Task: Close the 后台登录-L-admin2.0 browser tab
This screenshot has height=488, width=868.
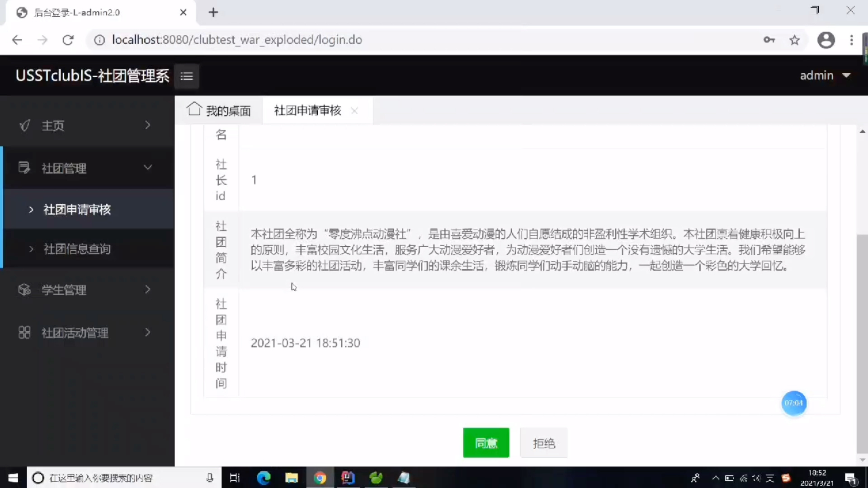Action: click(183, 12)
